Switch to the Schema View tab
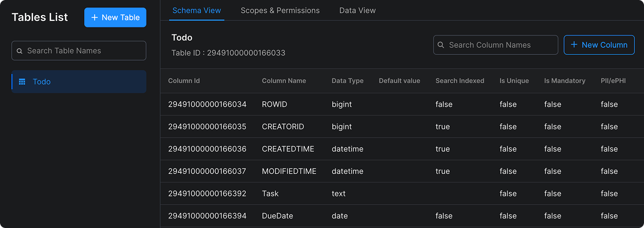 196,10
